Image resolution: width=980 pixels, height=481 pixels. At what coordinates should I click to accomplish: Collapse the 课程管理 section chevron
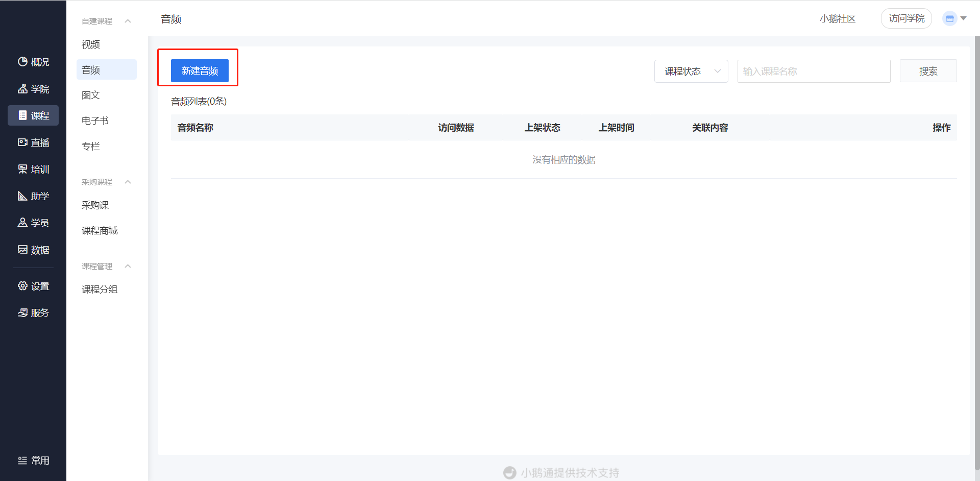(128, 266)
